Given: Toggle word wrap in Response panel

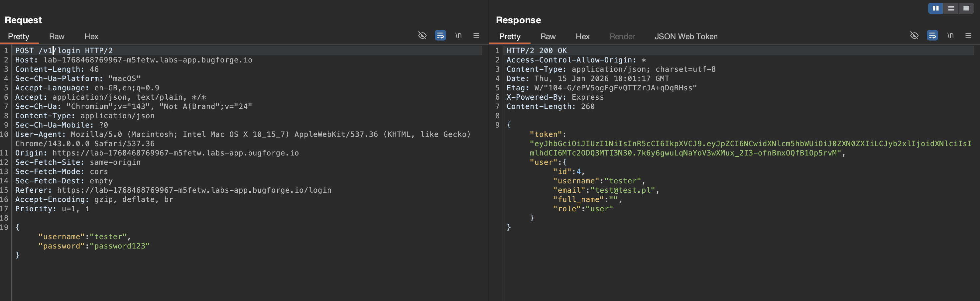Looking at the screenshot, I should [x=932, y=36].
